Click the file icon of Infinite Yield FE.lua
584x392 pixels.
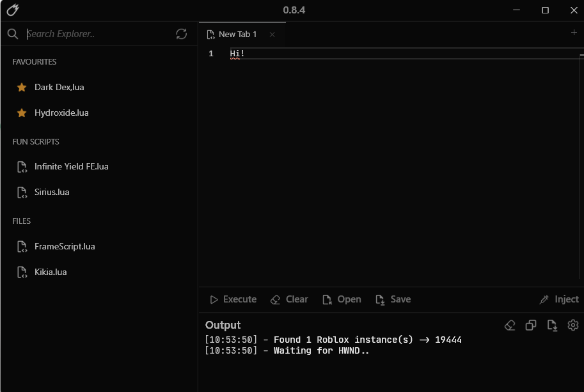pos(22,167)
